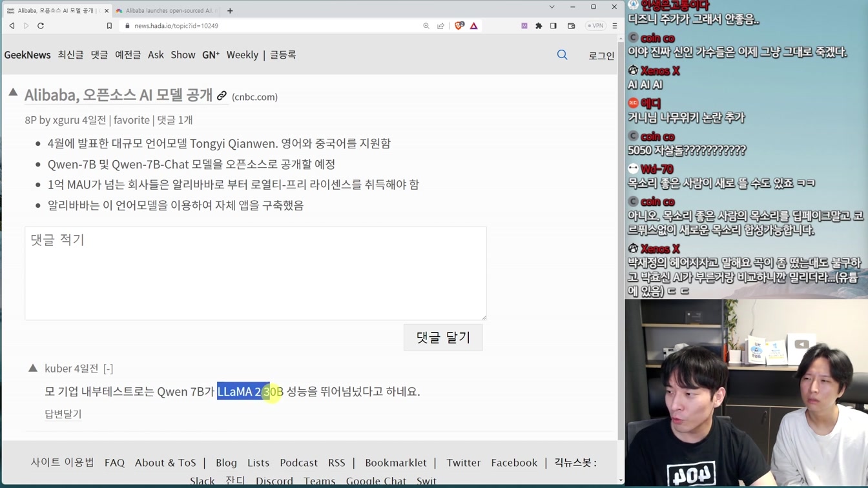Open the Bookmarklet footer link
Image resolution: width=868 pixels, height=488 pixels.
[396, 463]
